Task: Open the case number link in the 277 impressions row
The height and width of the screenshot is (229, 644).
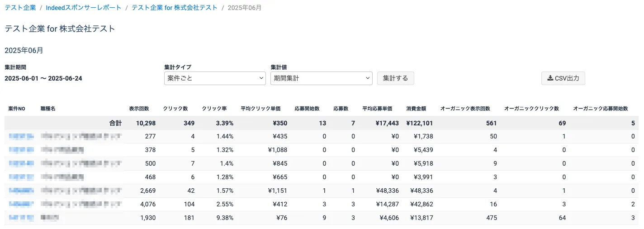Action: coord(21,136)
